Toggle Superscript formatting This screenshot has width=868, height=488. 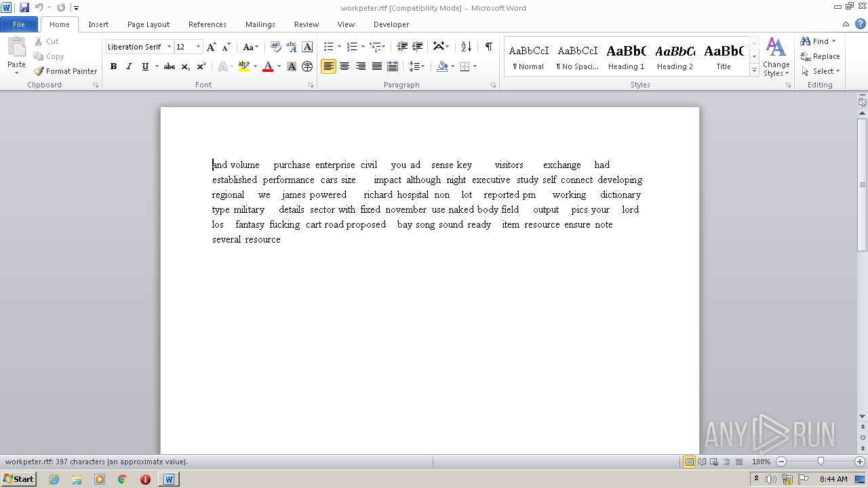coord(201,66)
